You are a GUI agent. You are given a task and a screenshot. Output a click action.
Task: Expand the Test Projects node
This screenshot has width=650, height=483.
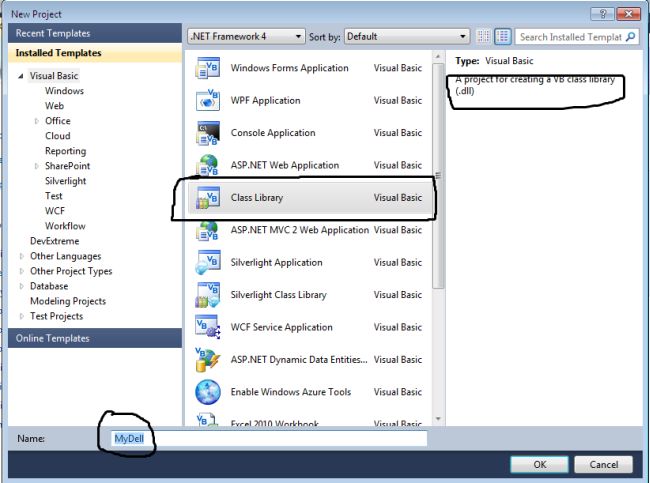pos(22,316)
